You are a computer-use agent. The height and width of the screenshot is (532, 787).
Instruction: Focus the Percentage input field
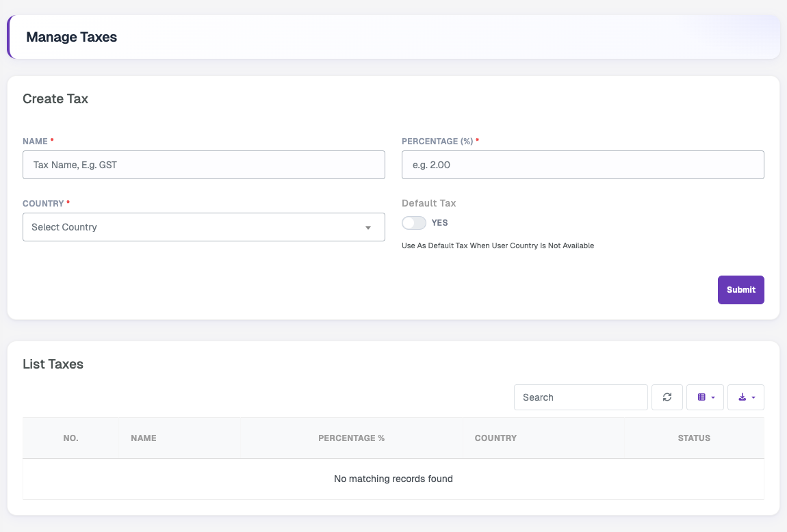click(x=582, y=165)
